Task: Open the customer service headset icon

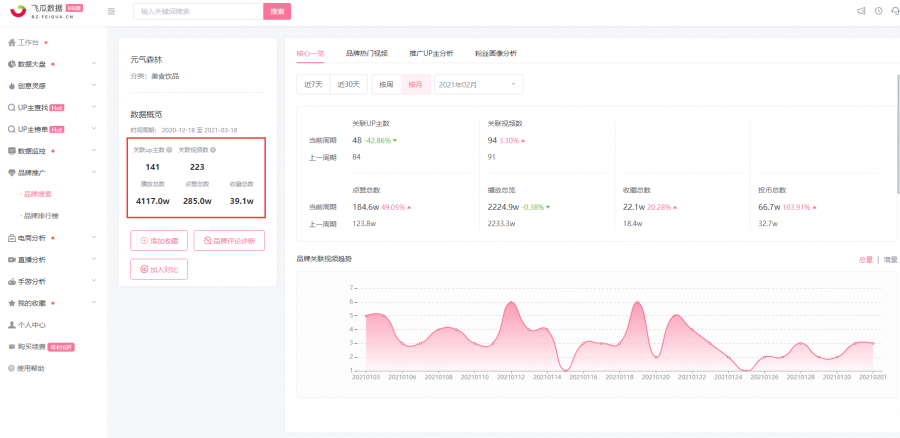Action: click(x=895, y=11)
